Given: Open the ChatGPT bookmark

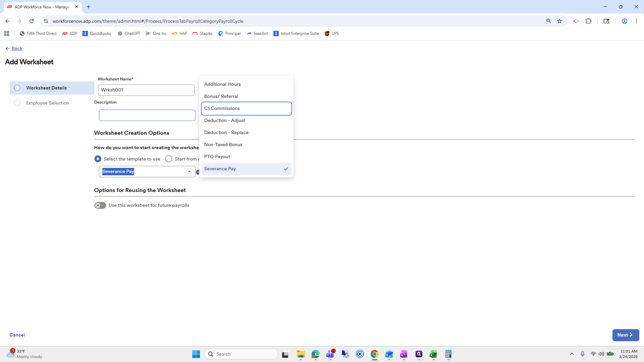Looking at the screenshot, I should pyautogui.click(x=129, y=34).
